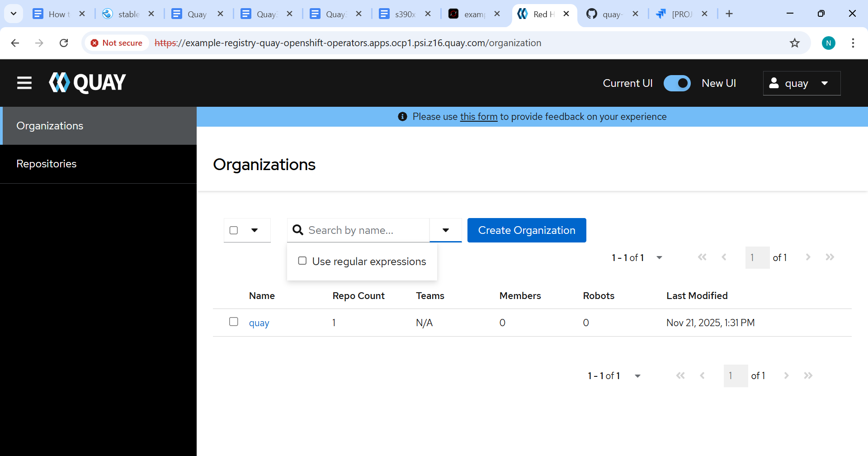The image size is (868, 456).
Task: Click the Teams column header
Action: coord(430,296)
